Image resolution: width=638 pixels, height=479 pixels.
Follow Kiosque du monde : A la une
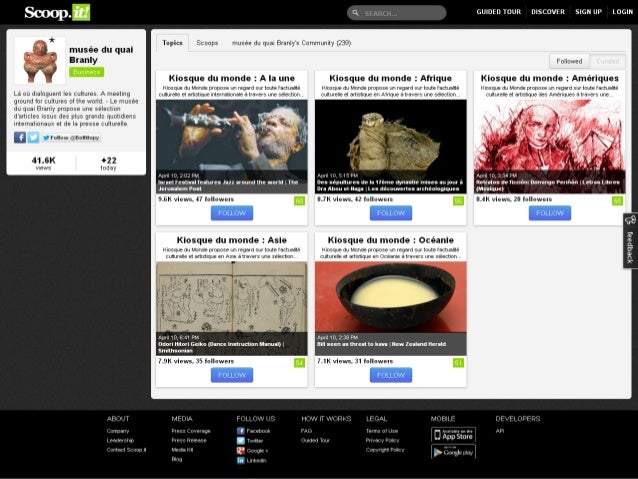click(x=232, y=213)
